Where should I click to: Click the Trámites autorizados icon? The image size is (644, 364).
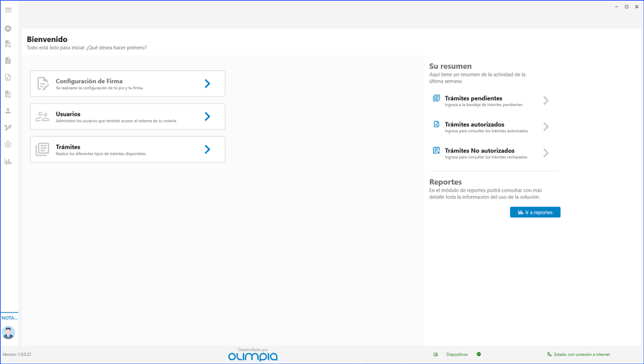436,124
